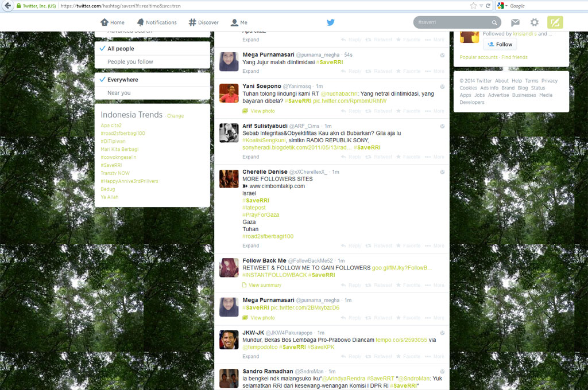Favorite the JKW-JK tweet
588x390 pixels.
[x=408, y=357]
